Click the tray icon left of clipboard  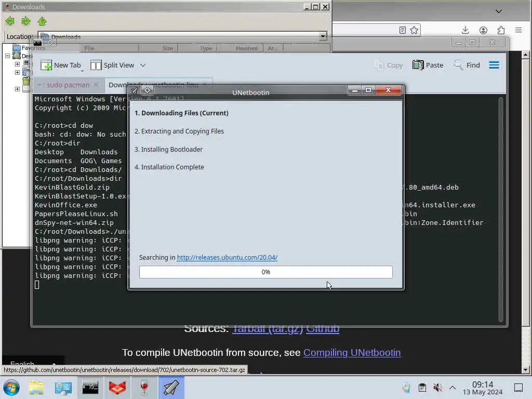click(406, 388)
